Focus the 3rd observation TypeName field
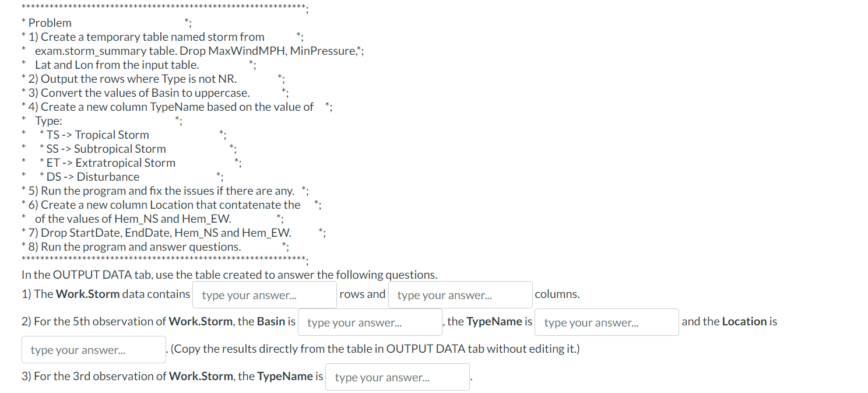Viewport: 868px width, 393px height. tap(398, 377)
